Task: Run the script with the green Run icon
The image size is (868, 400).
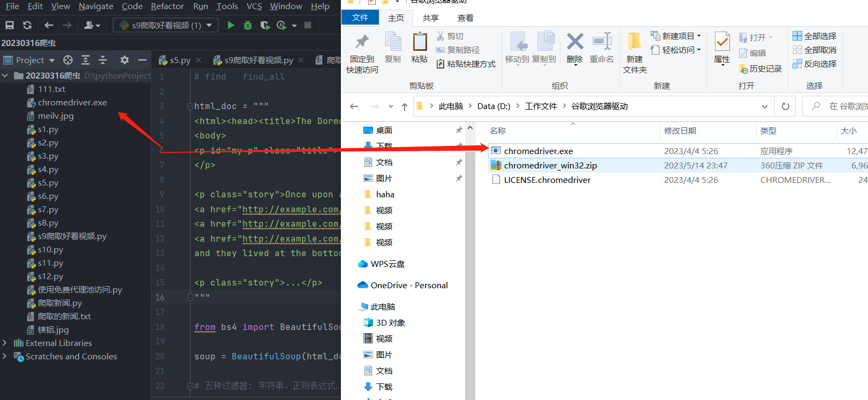Action: [x=231, y=25]
